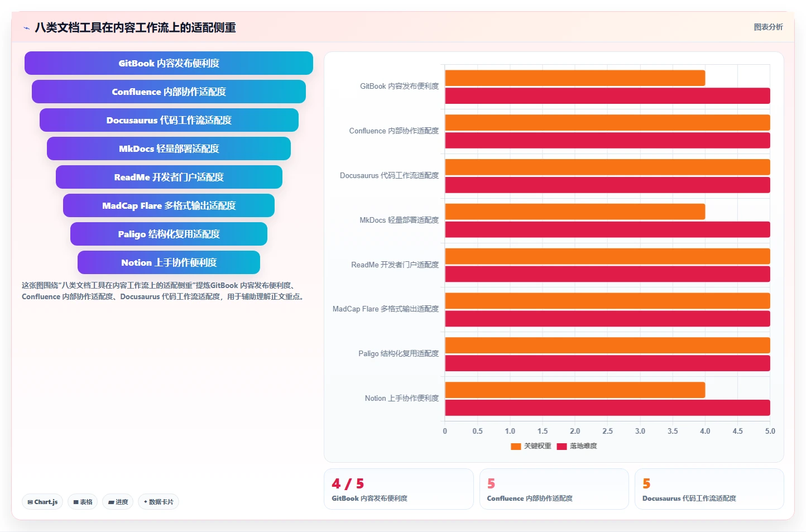Screen dimensions: 806x532
Task: Click the red 落地难度 bar for Paligo
Action: [x=607, y=363]
